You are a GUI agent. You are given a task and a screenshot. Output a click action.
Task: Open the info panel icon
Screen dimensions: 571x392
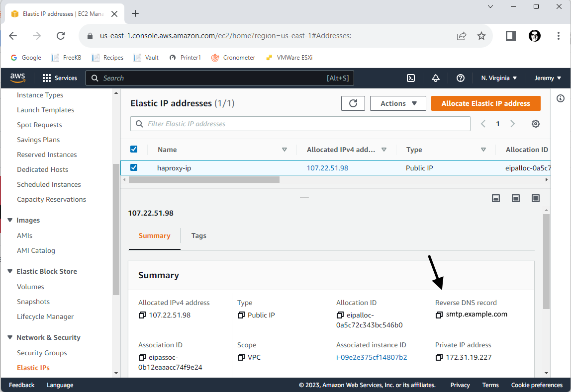pos(561,98)
